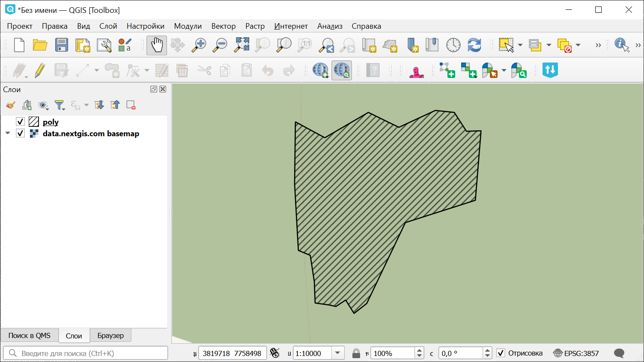644x362 pixels.
Task: Open the Deselect Features dropdown arrow
Action: 578,45
